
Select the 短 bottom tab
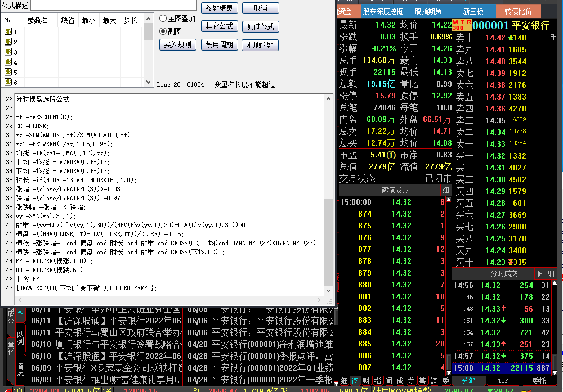tap(434, 381)
